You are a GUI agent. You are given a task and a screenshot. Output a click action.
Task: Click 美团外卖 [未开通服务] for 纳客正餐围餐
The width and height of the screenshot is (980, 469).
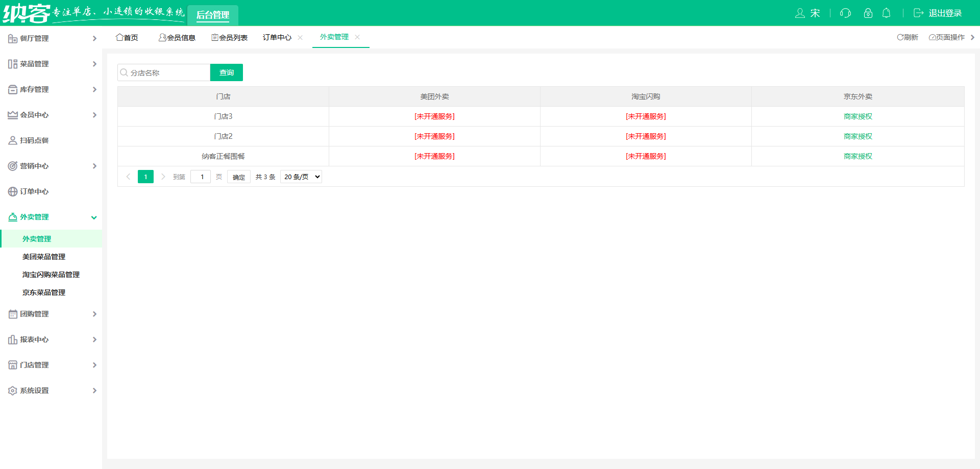pos(434,156)
